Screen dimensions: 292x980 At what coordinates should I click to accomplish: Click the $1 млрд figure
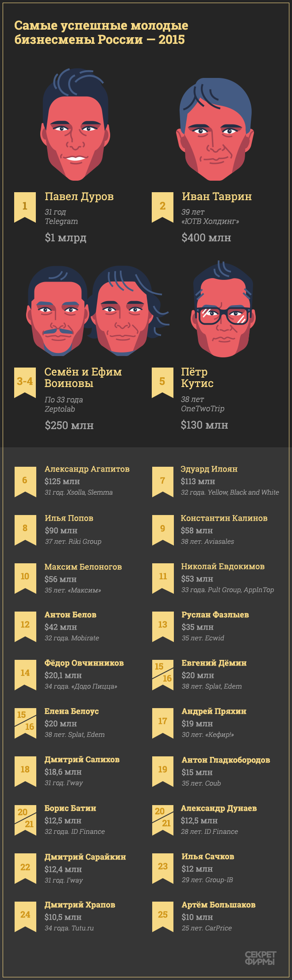pos(65,238)
